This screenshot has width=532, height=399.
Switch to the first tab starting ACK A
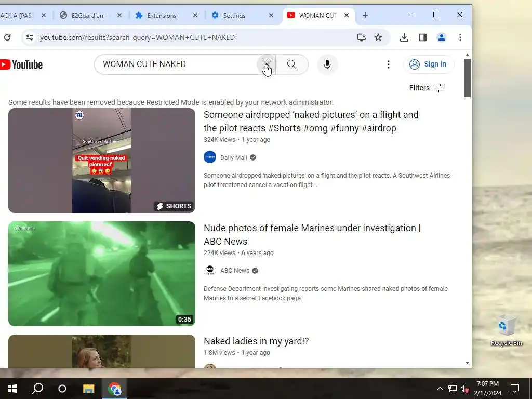click(17, 15)
